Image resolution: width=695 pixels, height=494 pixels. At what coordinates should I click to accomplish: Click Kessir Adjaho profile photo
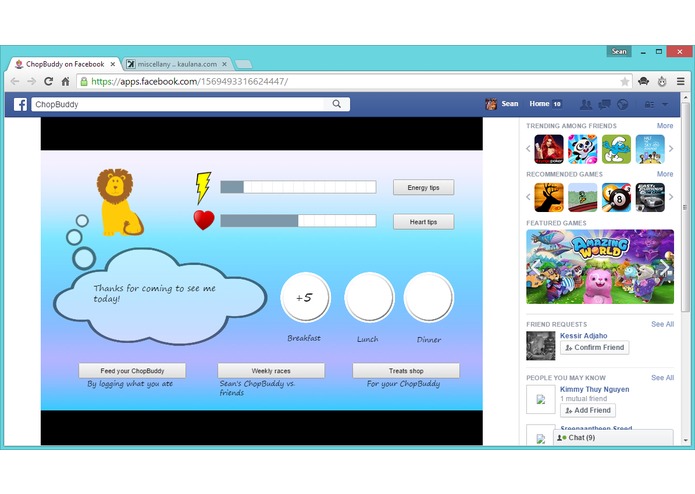[541, 346]
